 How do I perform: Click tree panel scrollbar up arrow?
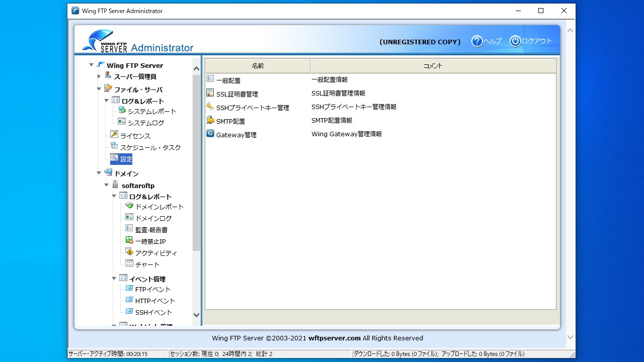pyautogui.click(x=196, y=69)
